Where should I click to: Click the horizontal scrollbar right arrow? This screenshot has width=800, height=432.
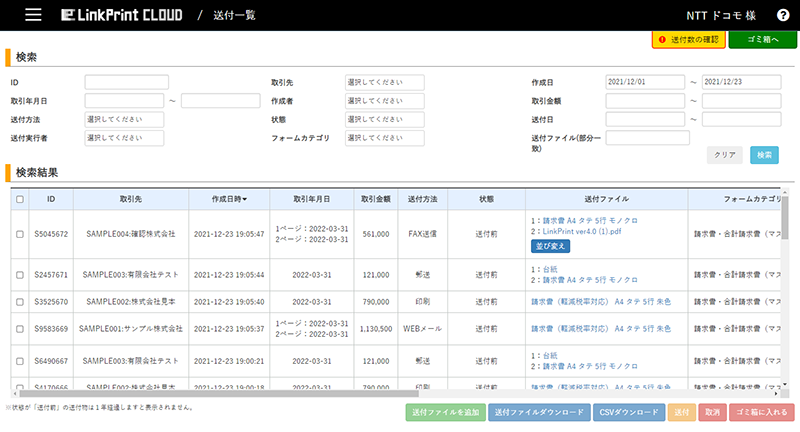point(776,394)
